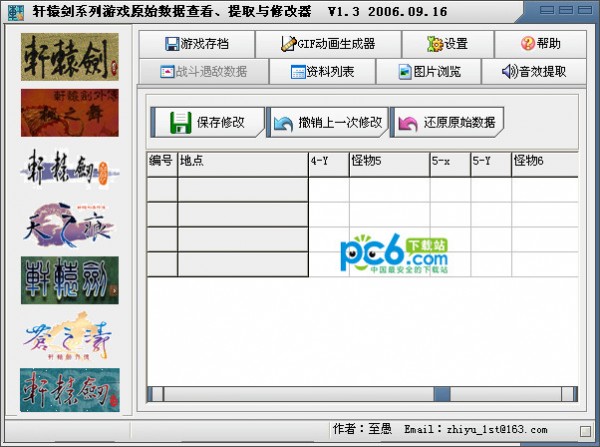
Task: Switch to the 音效提取 tab
Action: 534,72
